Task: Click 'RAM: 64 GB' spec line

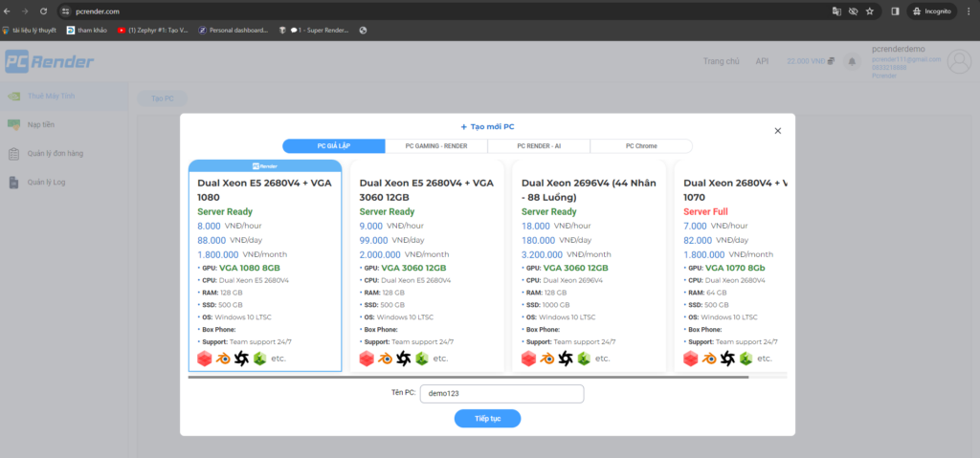Action: click(707, 293)
